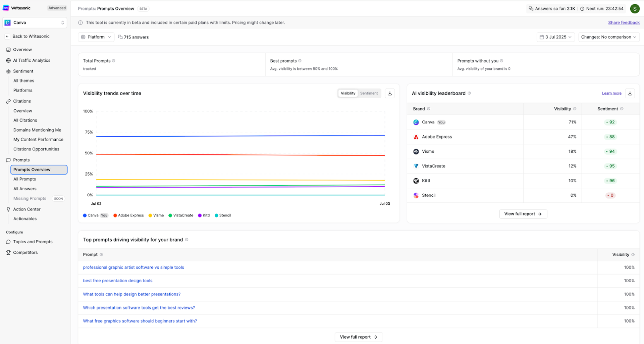This screenshot has height=344, width=644.
Task: Click the VistaCreate logo in the leaderboard
Action: click(416, 166)
